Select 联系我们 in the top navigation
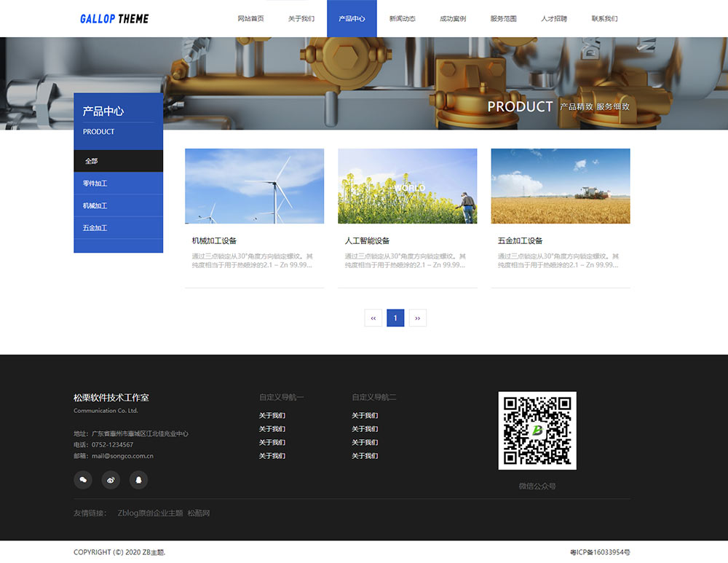This screenshot has width=728, height=563. [x=604, y=19]
